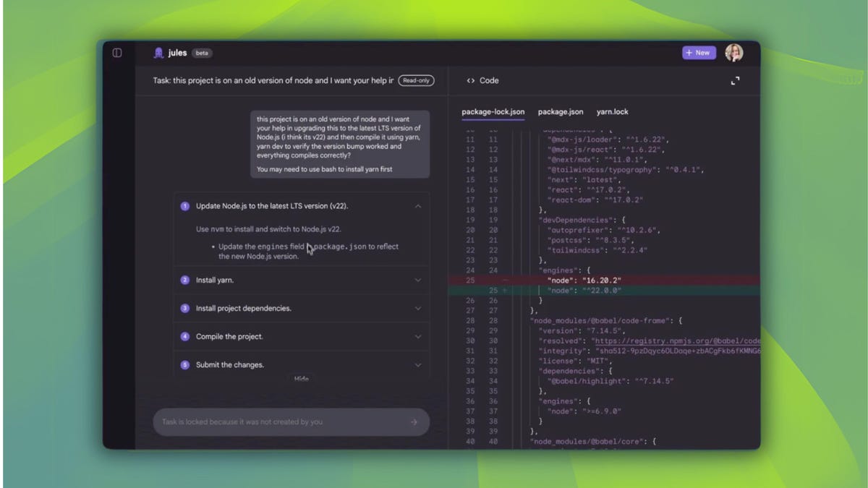This screenshot has width=868, height=488.
Task: Click the locked task message field
Action: 291,422
